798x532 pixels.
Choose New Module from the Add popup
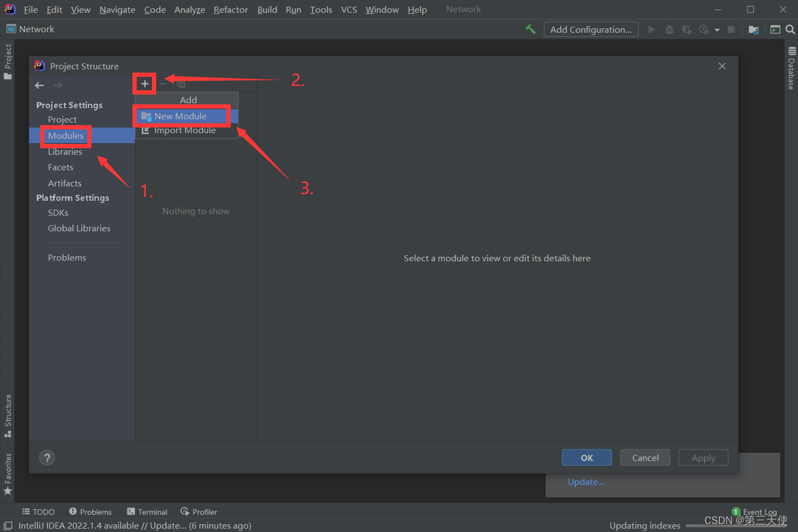point(187,116)
